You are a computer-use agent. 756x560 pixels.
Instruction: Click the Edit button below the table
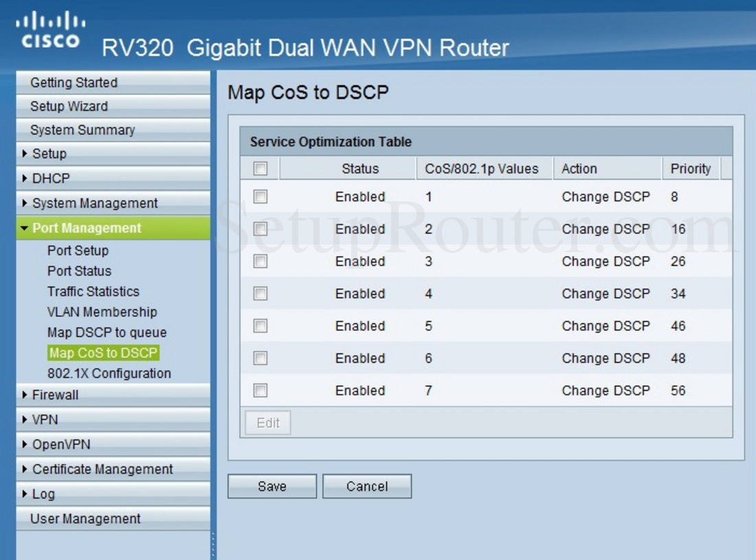click(x=268, y=423)
